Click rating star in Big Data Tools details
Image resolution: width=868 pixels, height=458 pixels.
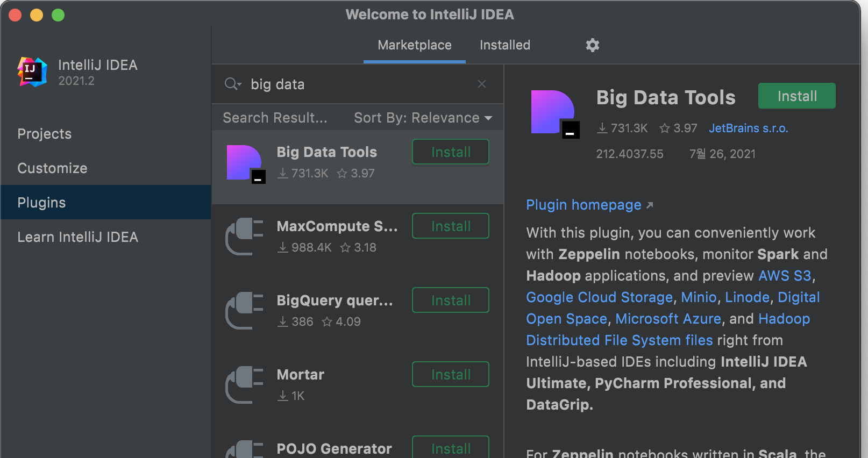(x=665, y=128)
